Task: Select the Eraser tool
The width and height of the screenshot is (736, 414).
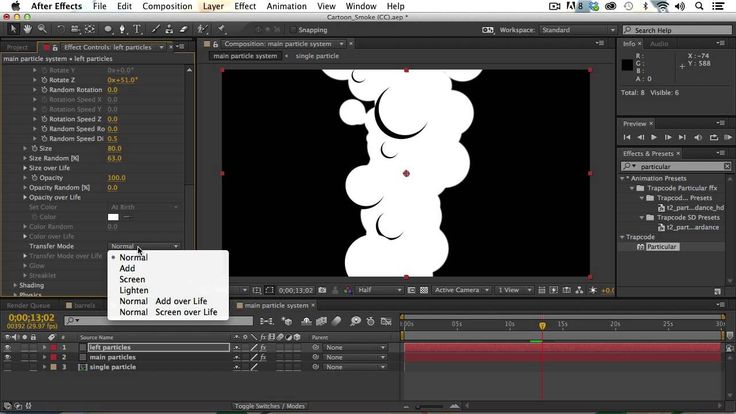Action: (184, 29)
